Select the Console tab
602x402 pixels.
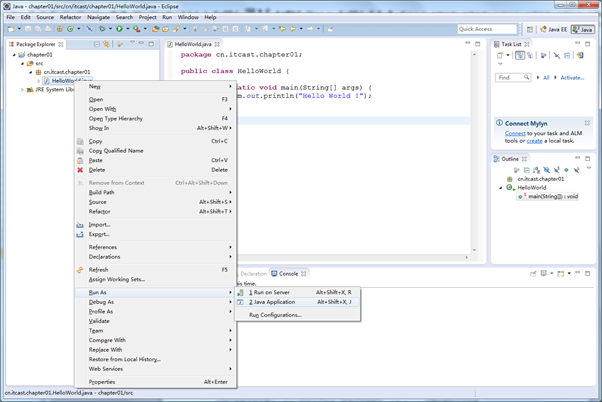click(289, 274)
